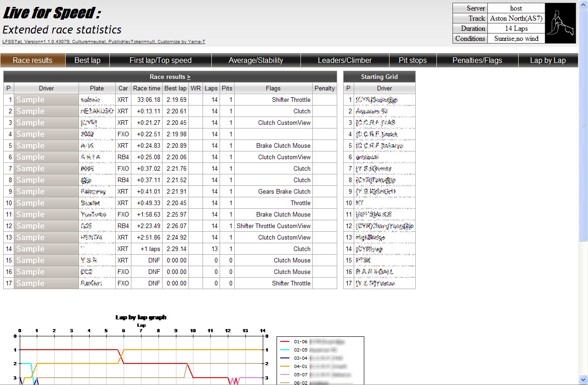The height and width of the screenshot is (385, 588).
Task: Open the First lap/Top speed tab
Action: [x=160, y=60]
